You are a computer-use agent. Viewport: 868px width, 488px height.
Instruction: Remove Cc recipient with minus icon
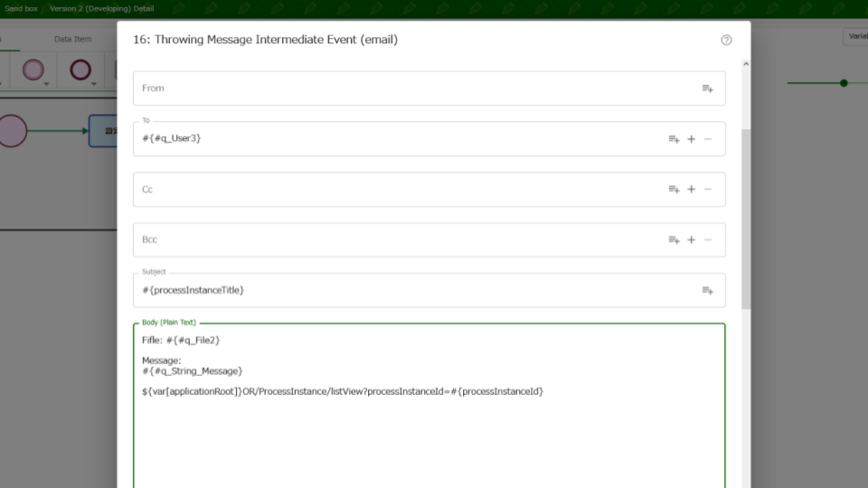click(708, 190)
